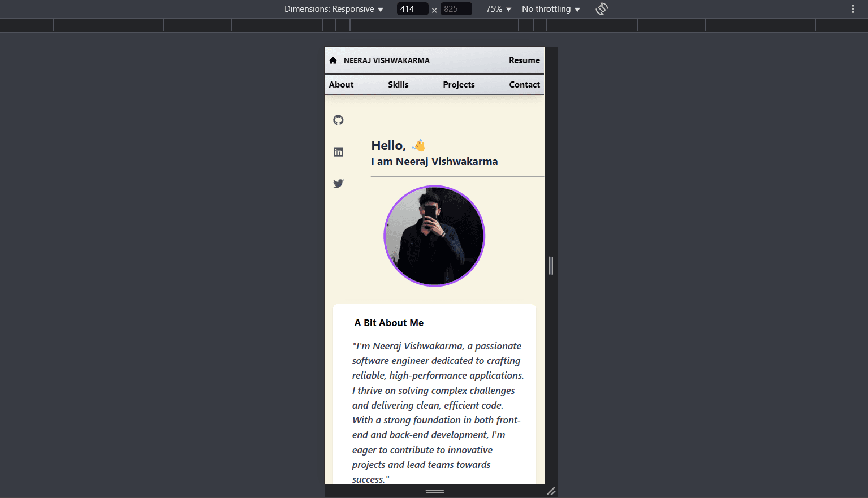Image resolution: width=868 pixels, height=498 pixels.
Task: Select the About navigation item
Action: [x=341, y=84]
